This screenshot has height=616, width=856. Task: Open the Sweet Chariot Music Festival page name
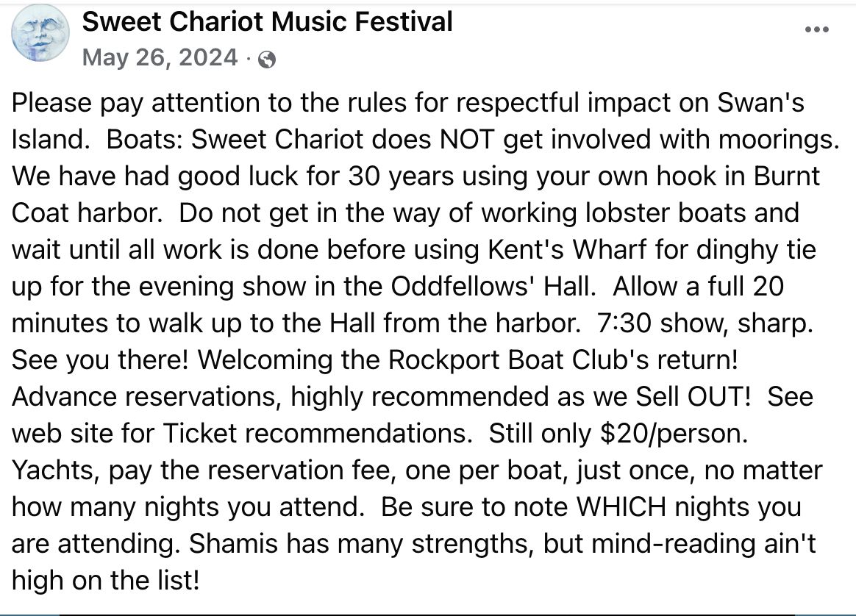pyautogui.click(x=268, y=22)
